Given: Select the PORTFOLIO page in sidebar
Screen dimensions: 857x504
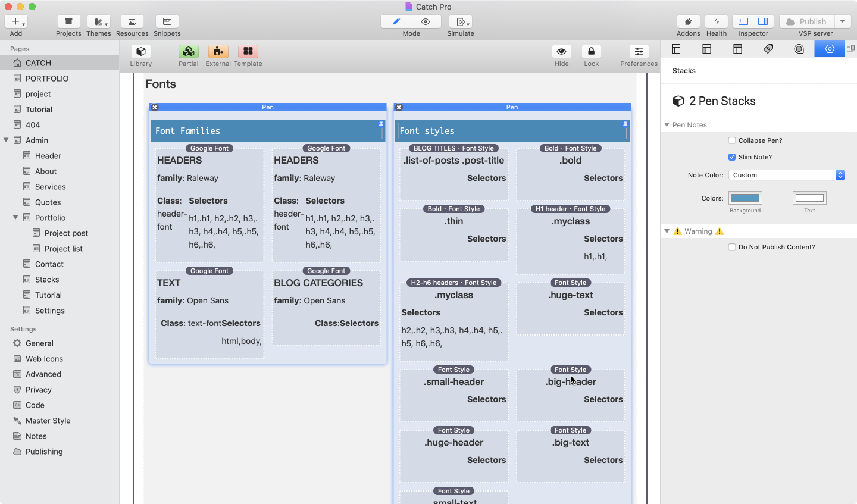Looking at the screenshot, I should coord(47,79).
